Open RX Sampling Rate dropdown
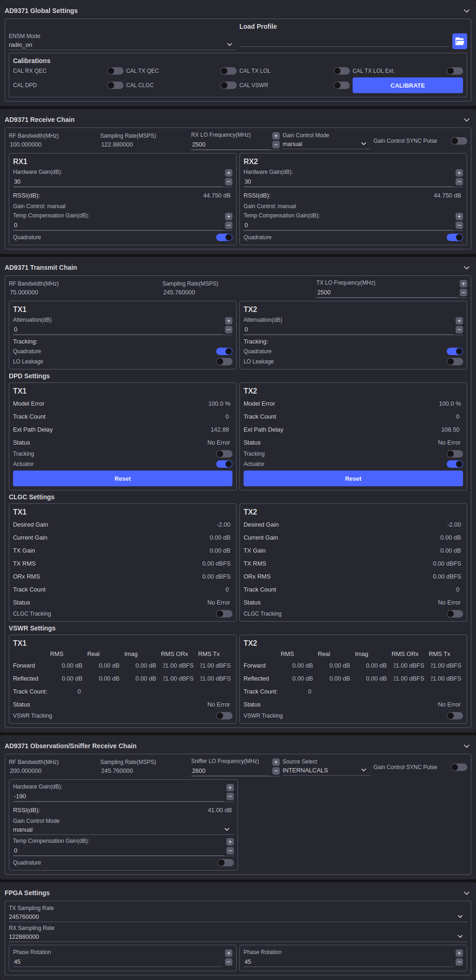The width and height of the screenshot is (476, 980). click(x=238, y=937)
